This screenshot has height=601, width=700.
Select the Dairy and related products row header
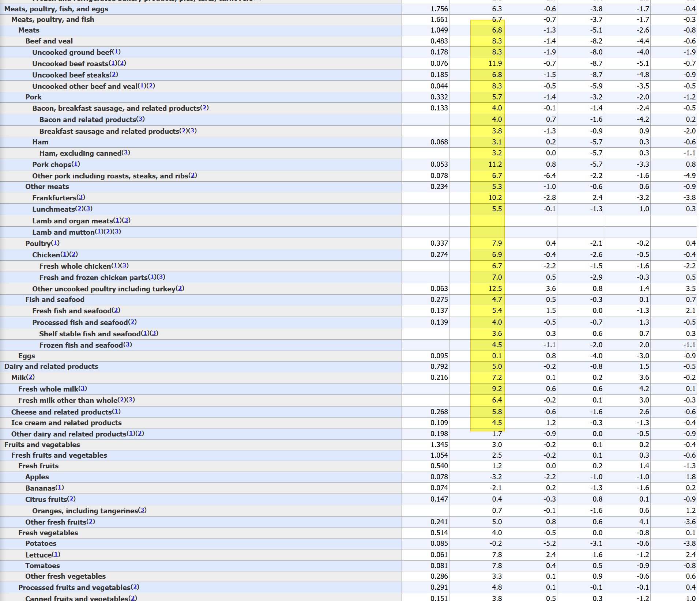click(51, 366)
